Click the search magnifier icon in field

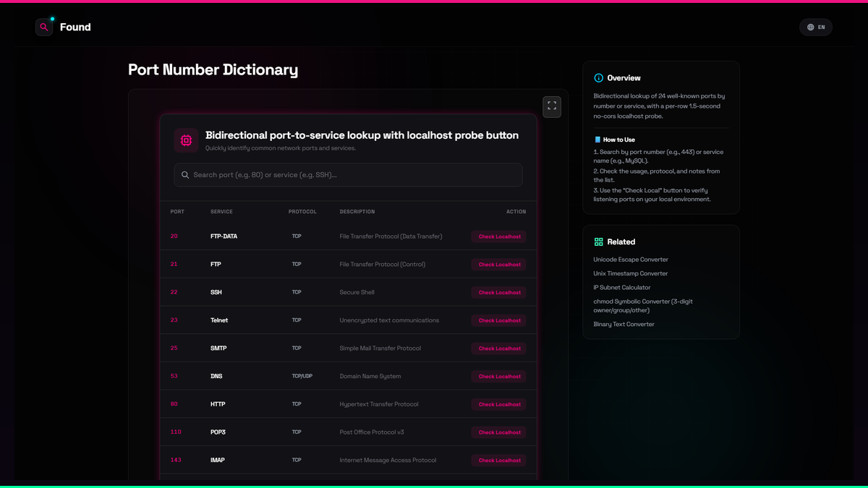click(x=185, y=175)
